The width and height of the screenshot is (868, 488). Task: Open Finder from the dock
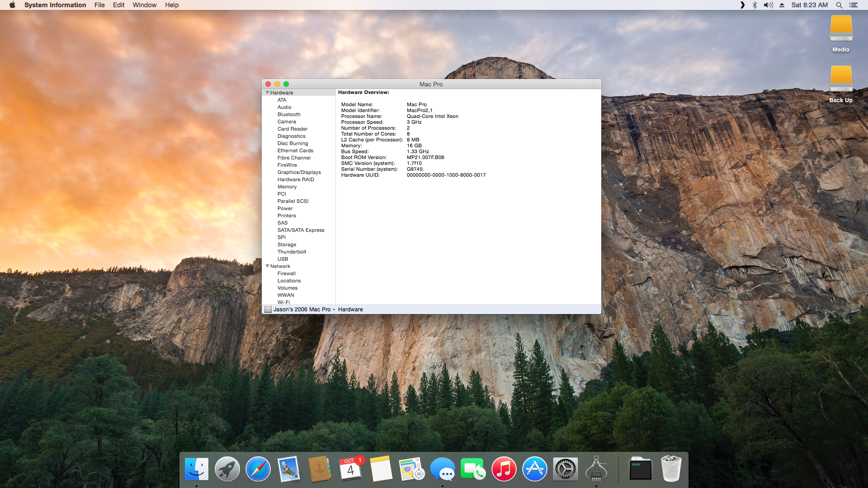pos(197,469)
